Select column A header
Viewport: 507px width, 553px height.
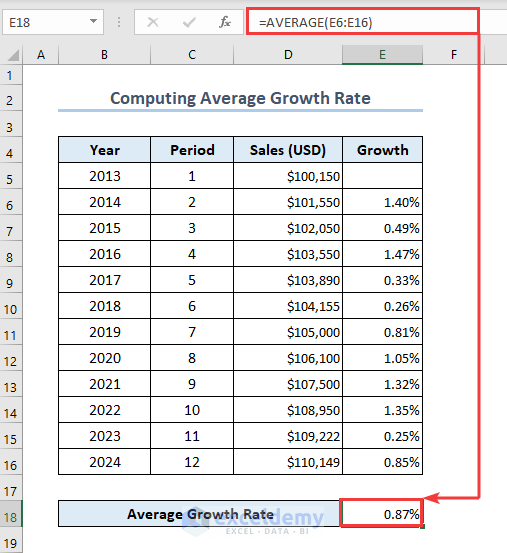pyautogui.click(x=41, y=55)
